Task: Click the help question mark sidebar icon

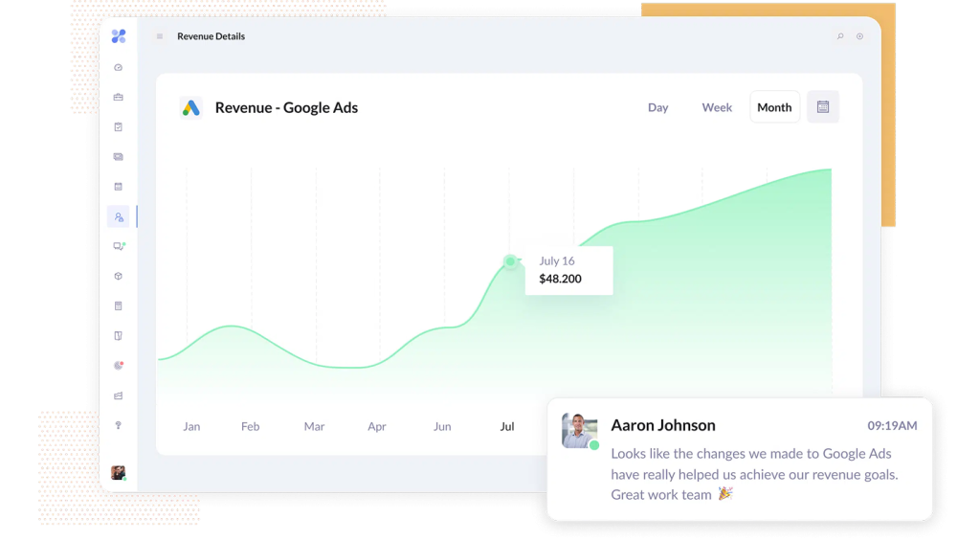Action: tap(119, 424)
